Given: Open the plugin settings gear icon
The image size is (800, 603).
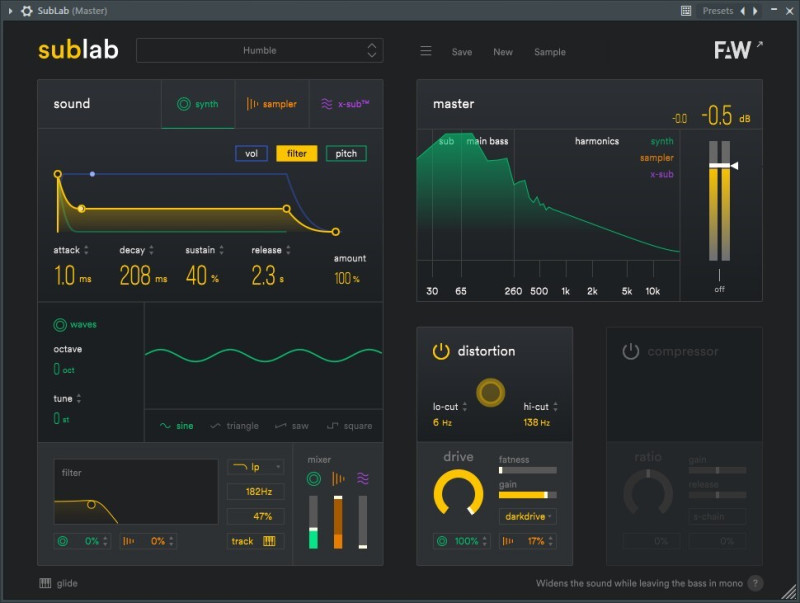Looking at the screenshot, I should [27, 11].
